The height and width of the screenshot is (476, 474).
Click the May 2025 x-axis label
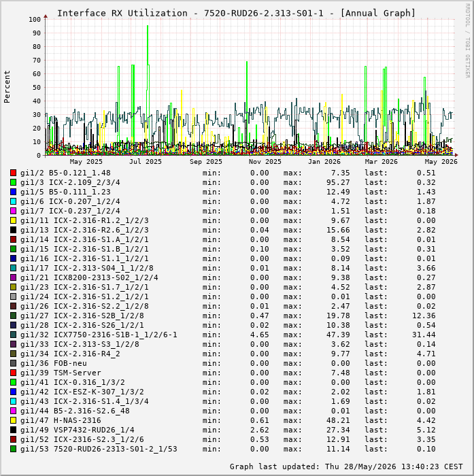pyautogui.click(x=86, y=162)
